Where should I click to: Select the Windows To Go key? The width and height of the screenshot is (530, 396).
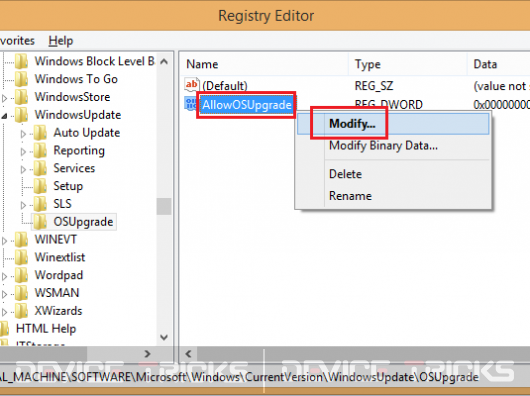(x=76, y=79)
